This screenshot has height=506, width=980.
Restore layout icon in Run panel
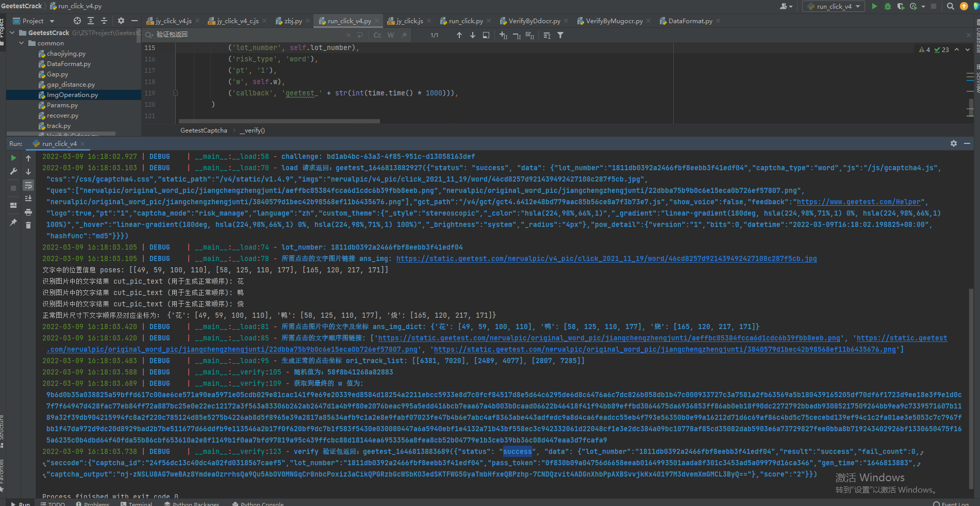coord(14,205)
